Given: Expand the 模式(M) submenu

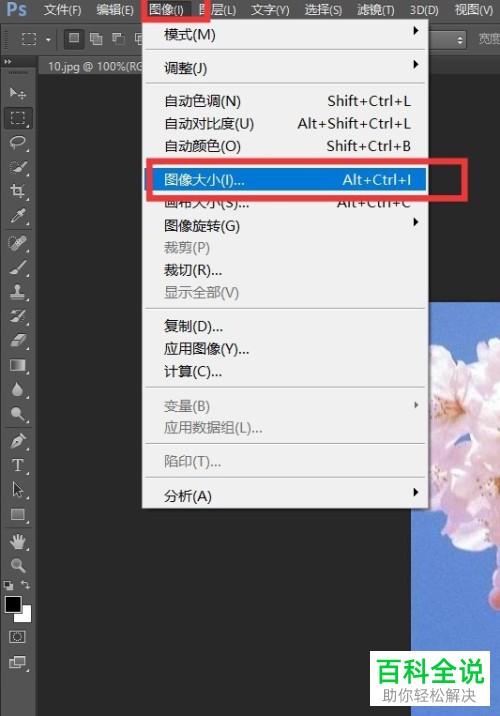Looking at the screenshot, I should [x=286, y=34].
